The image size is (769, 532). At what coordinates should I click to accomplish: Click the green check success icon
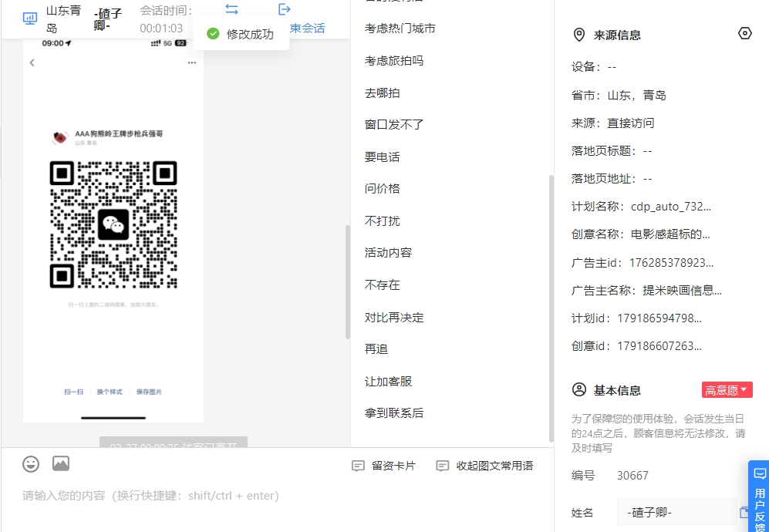coord(213,34)
